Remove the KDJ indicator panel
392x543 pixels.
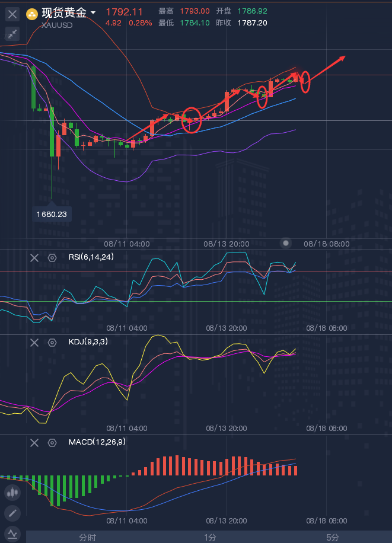pyautogui.click(x=34, y=342)
